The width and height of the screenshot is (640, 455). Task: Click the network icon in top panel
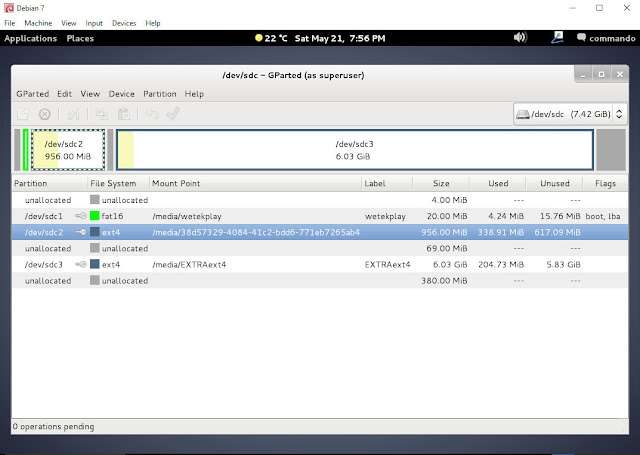tap(557, 38)
